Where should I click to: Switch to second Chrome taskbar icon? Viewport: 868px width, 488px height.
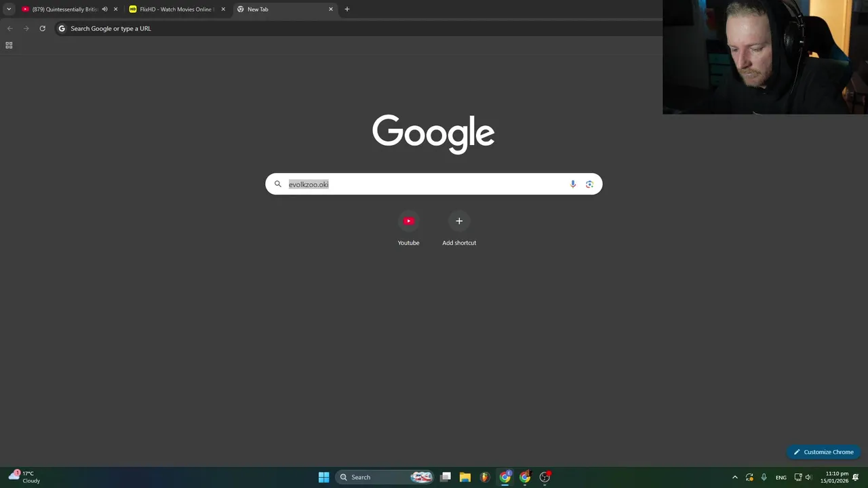525,477
